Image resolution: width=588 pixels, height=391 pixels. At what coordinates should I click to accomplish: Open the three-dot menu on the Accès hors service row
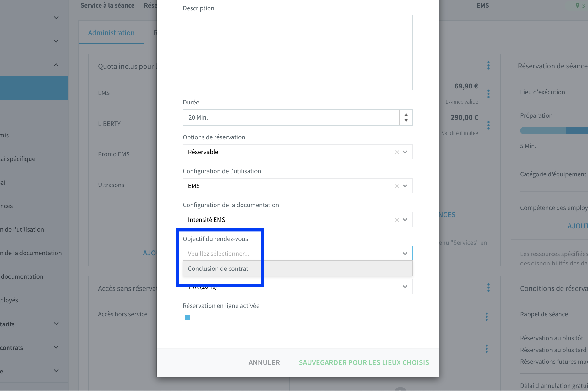coord(487,317)
